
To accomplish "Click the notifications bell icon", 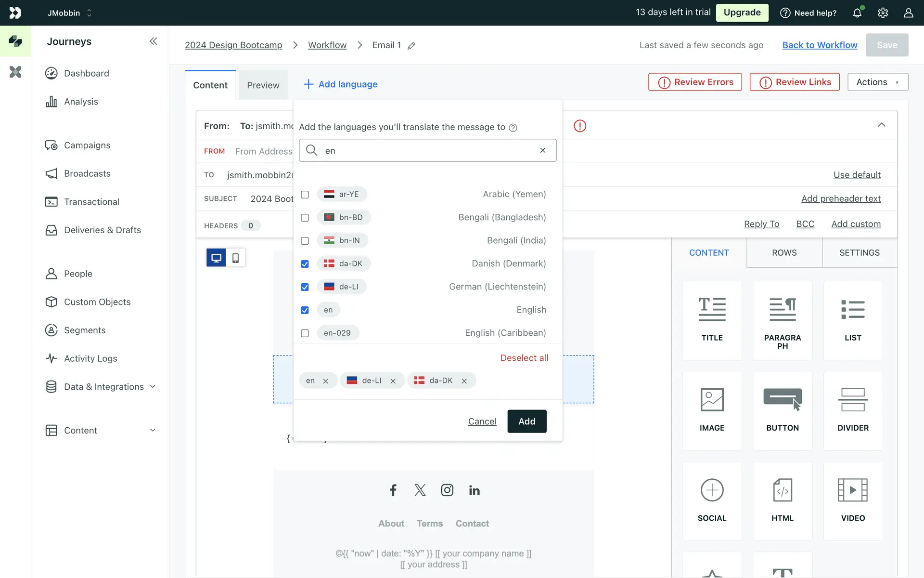I will coord(857,13).
